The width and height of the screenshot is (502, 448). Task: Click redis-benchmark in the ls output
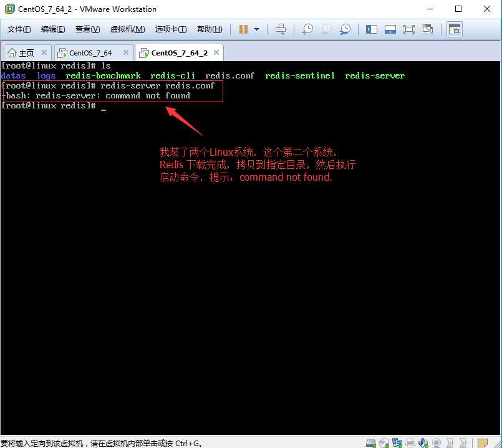pos(103,76)
